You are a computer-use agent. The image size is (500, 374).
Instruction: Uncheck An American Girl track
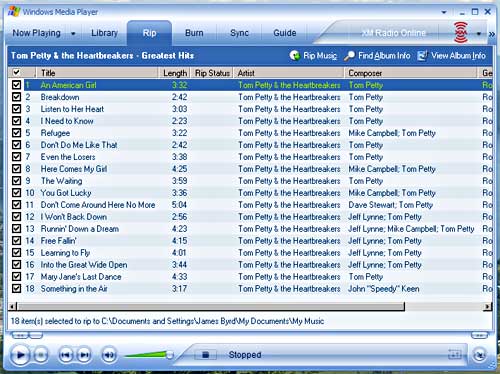[x=16, y=85]
